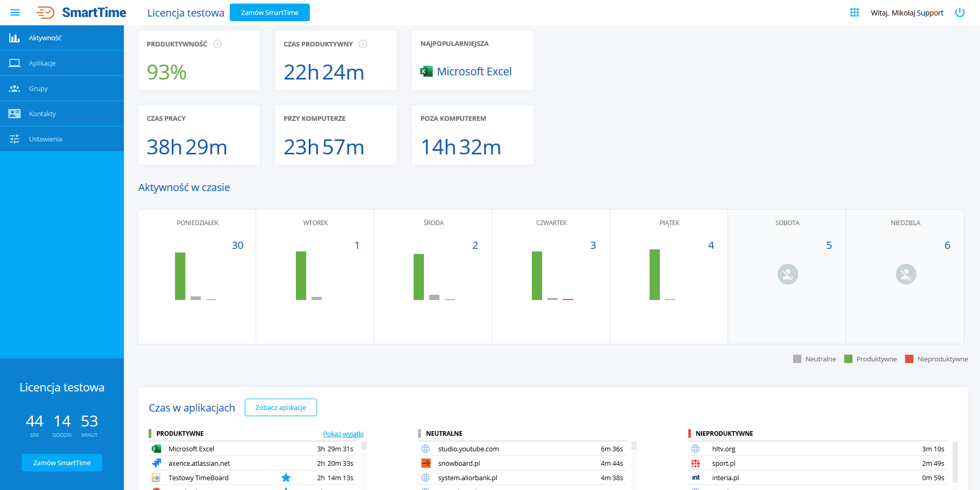The height and width of the screenshot is (490, 980).
Task: Open the apps grid icon
Action: point(855,12)
